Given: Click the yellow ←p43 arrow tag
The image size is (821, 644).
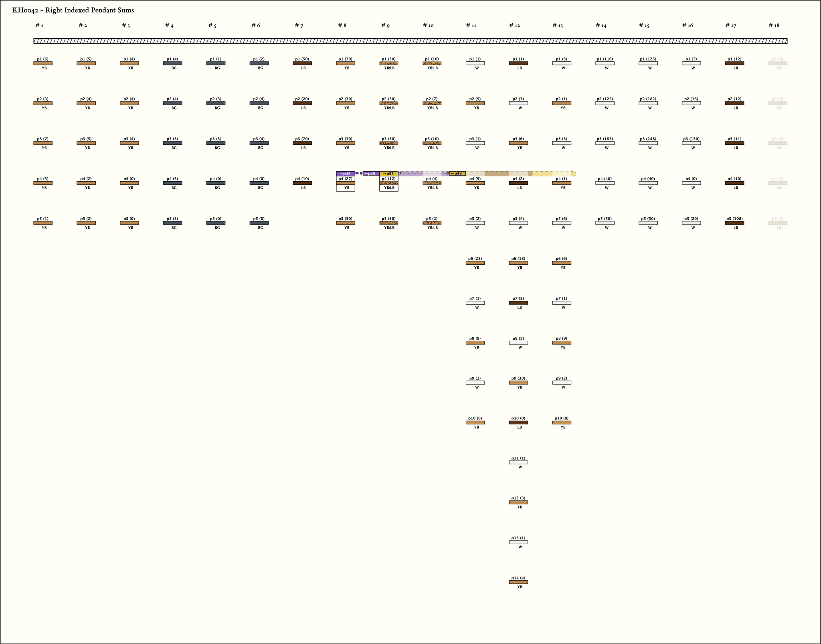Looking at the screenshot, I should point(457,174).
